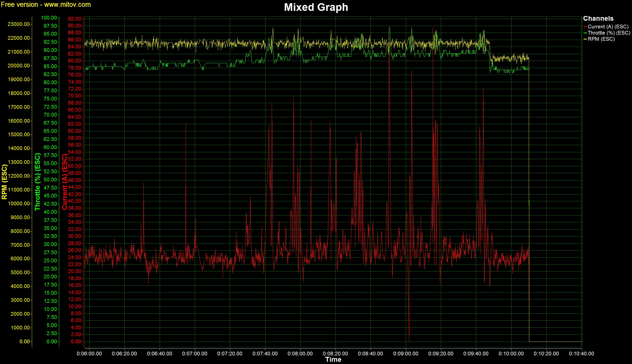Click the Current (A) (ESC) vertical axis title
This screenshot has width=632, height=364.
(x=65, y=182)
